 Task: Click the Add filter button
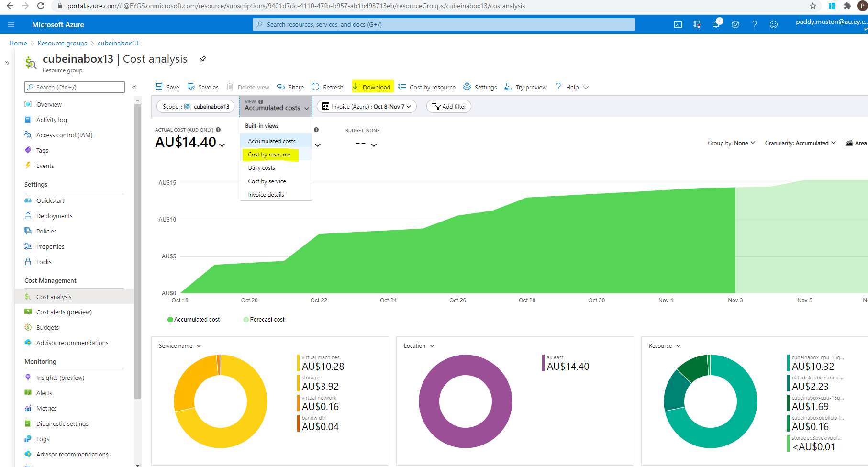449,106
